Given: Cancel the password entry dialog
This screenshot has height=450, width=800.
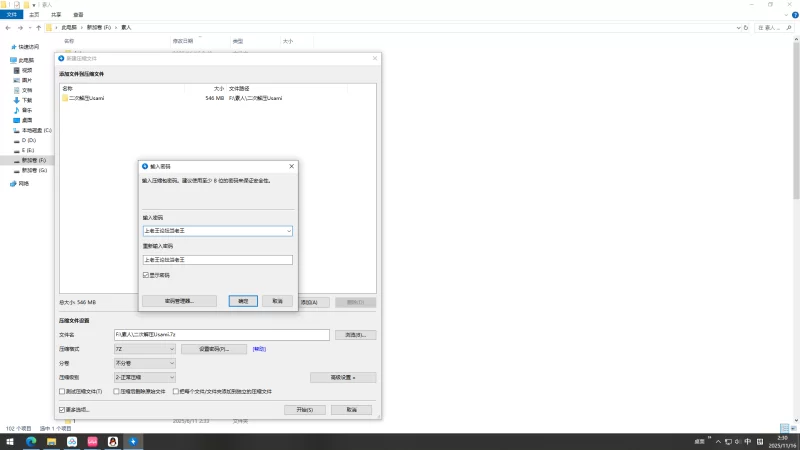Looking at the screenshot, I should click(277, 301).
